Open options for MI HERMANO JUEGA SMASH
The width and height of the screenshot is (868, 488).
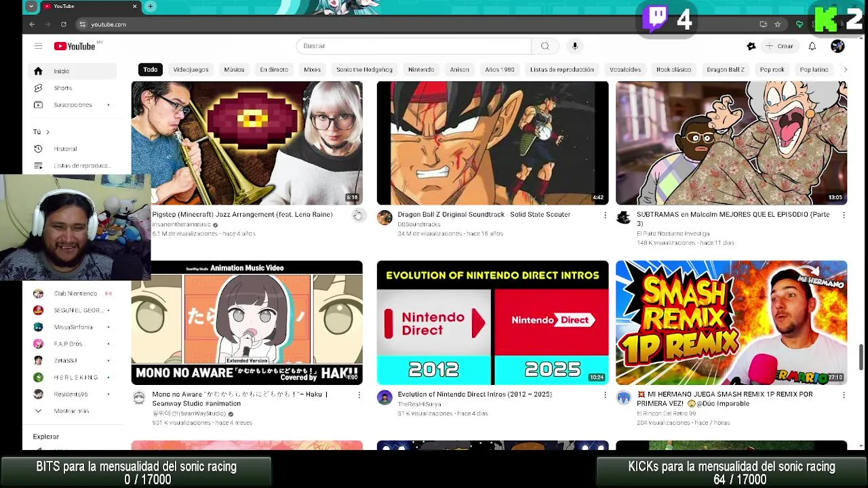point(844,394)
